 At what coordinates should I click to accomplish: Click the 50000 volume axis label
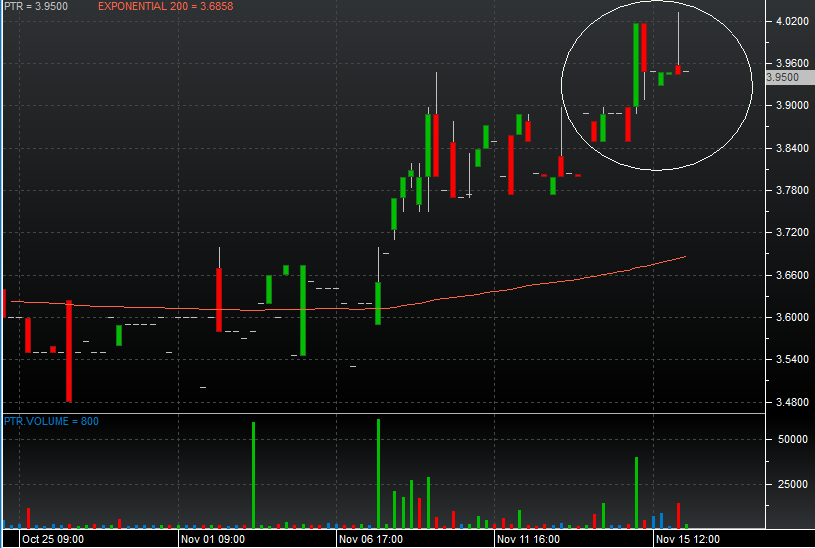[793, 439]
